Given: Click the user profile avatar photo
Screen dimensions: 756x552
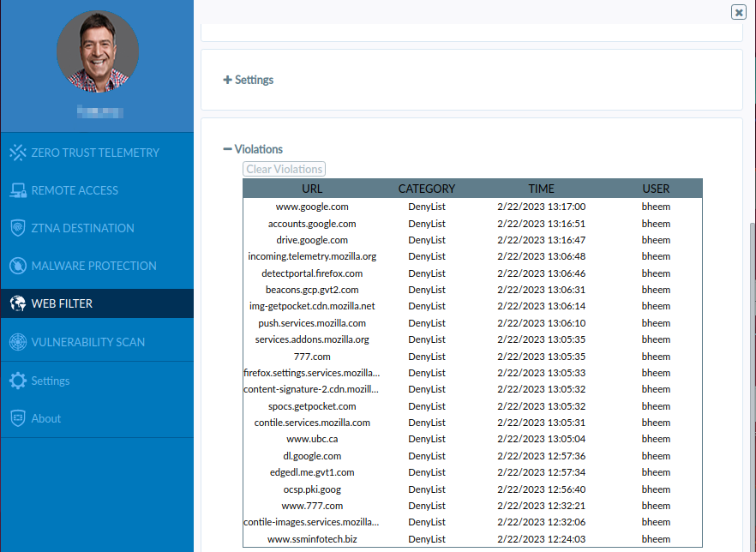Looking at the screenshot, I should (98, 52).
